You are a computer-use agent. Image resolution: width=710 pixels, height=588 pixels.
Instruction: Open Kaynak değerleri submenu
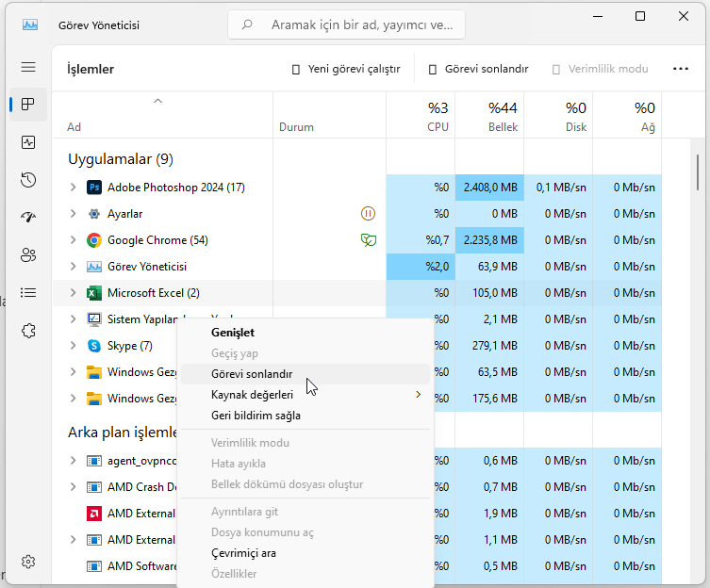point(305,395)
